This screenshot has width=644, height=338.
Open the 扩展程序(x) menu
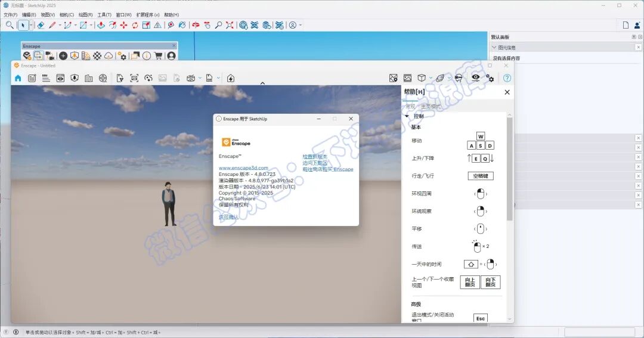pos(148,15)
